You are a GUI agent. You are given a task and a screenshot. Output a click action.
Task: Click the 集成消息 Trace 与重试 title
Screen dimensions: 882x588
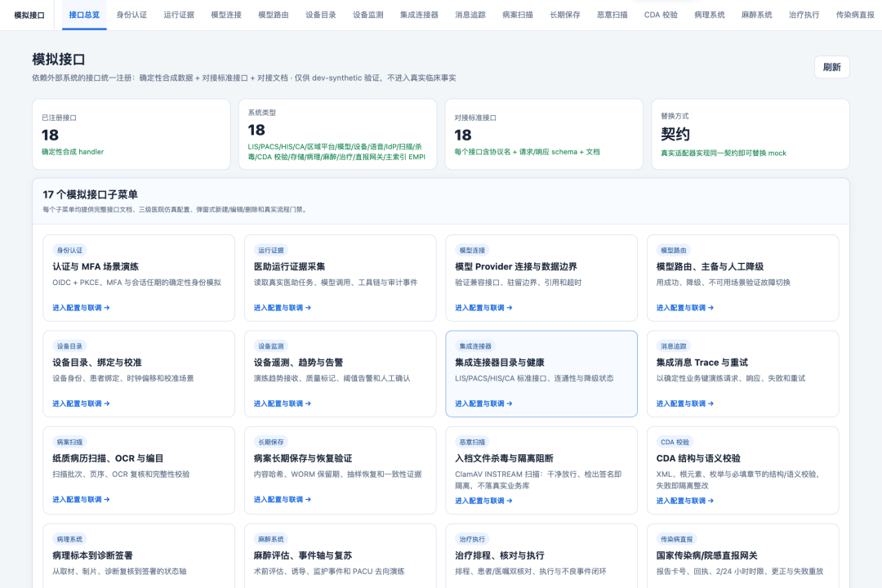702,363
